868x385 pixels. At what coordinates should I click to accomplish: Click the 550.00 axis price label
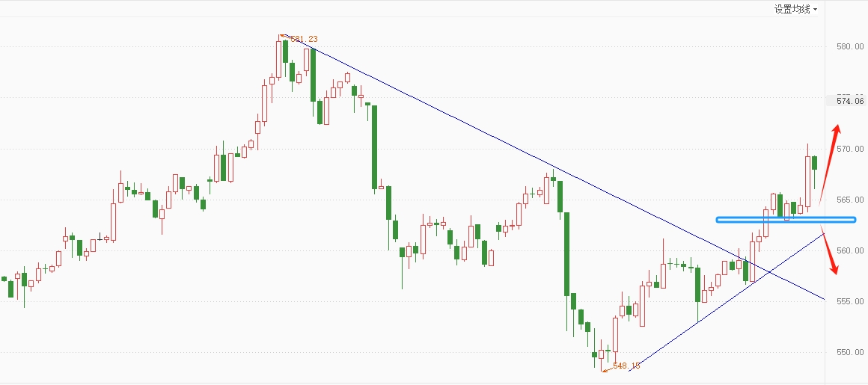coord(850,352)
